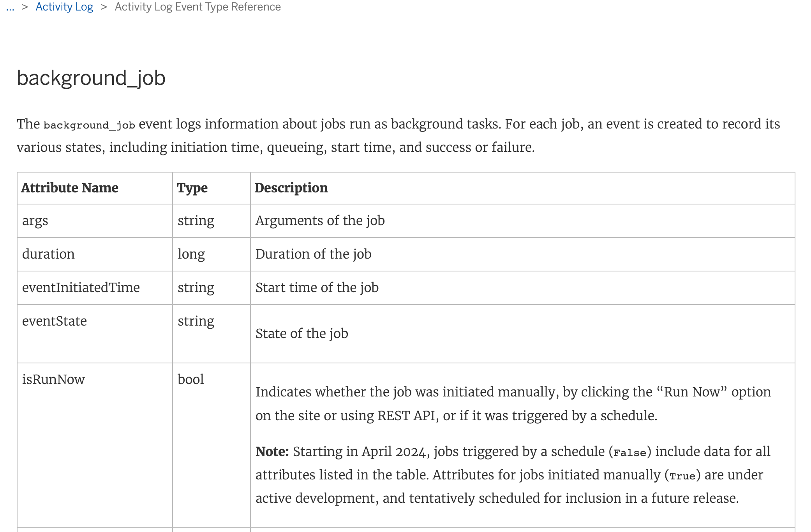Select the duration attribute cell
This screenshot has width=811, height=532.
(x=48, y=254)
